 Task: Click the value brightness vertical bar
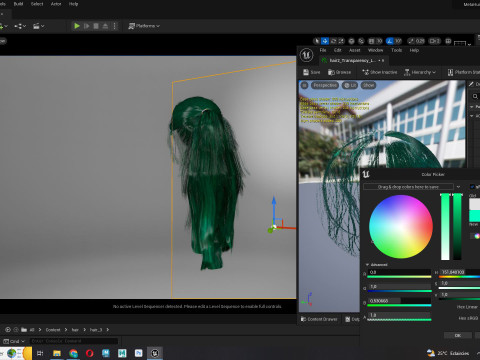coord(457,226)
